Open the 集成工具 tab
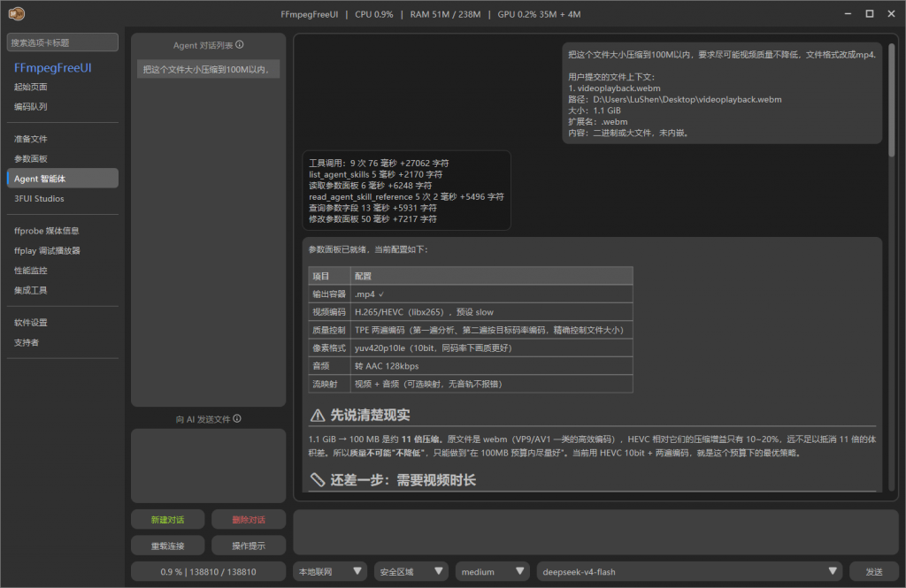 coord(31,290)
